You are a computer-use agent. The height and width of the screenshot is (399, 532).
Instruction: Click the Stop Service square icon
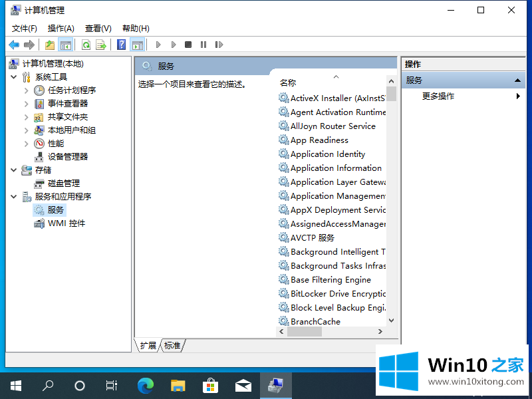(188, 45)
